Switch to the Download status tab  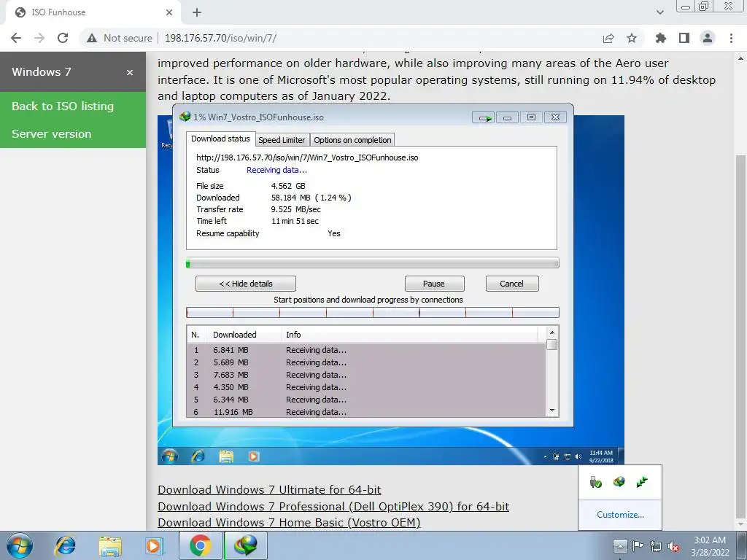point(220,139)
